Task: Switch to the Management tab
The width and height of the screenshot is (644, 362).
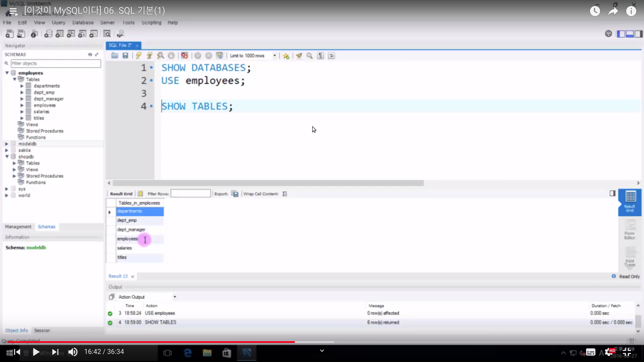Action: [x=18, y=227]
